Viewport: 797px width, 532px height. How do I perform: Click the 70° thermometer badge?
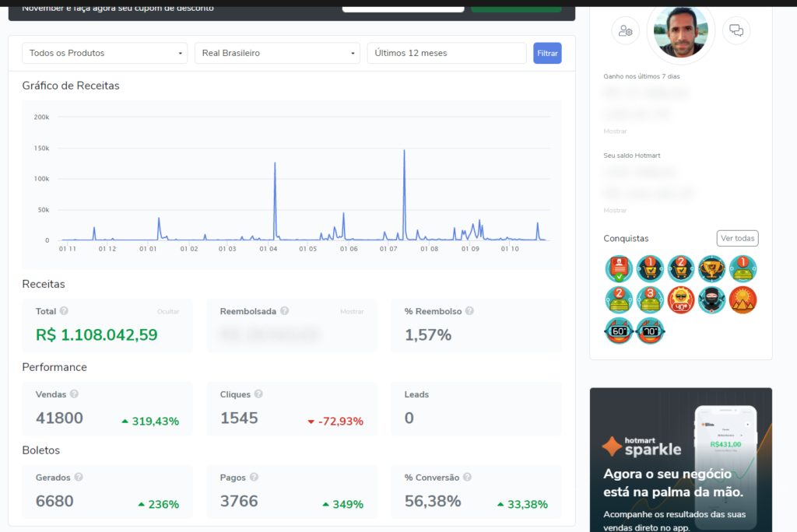pyautogui.click(x=650, y=331)
